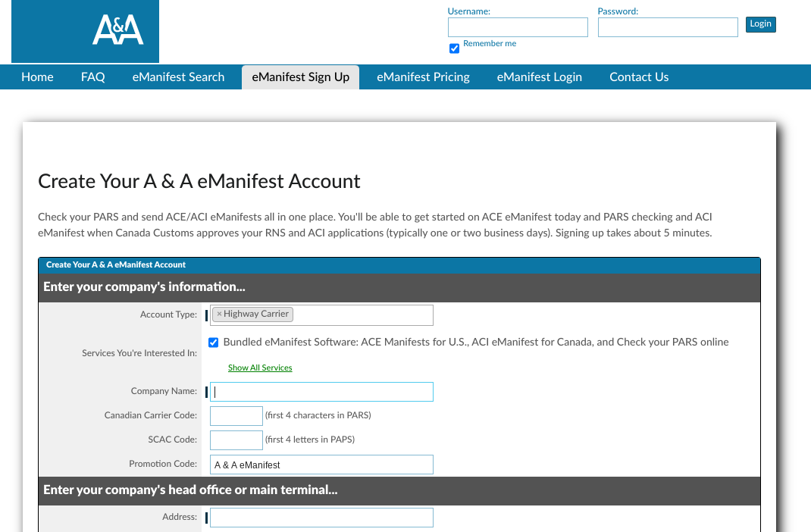Focus the Username input field
The height and width of the screenshot is (532, 811).
(x=518, y=27)
